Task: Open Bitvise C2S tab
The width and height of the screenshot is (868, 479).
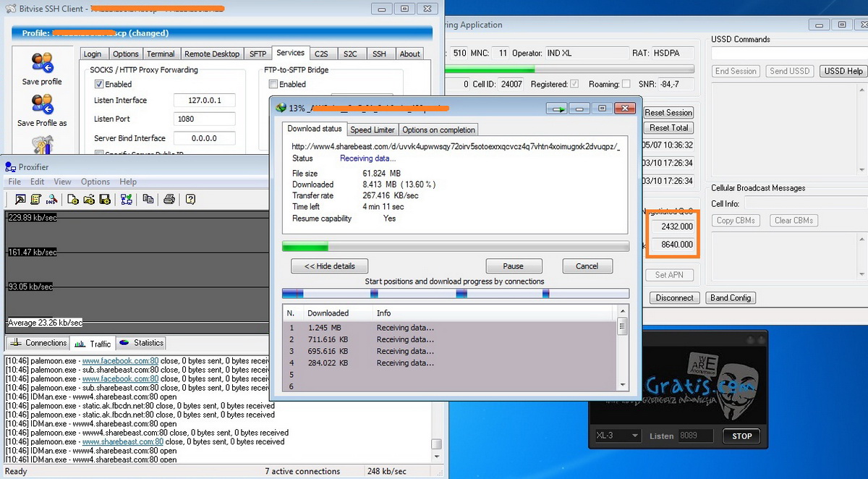Action: 321,54
